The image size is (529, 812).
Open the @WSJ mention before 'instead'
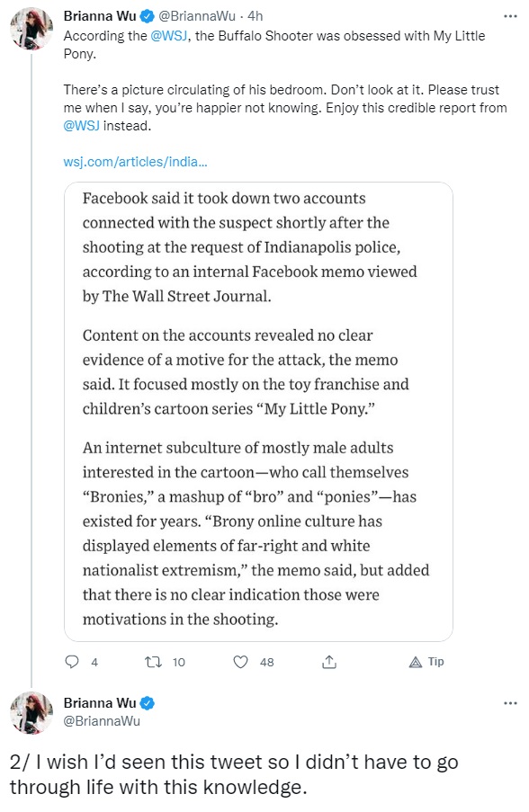81,126
